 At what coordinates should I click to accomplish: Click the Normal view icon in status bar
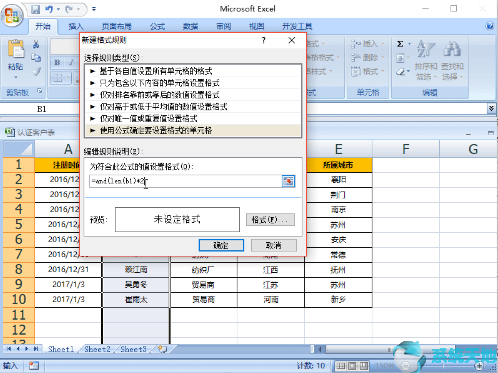[340, 366]
